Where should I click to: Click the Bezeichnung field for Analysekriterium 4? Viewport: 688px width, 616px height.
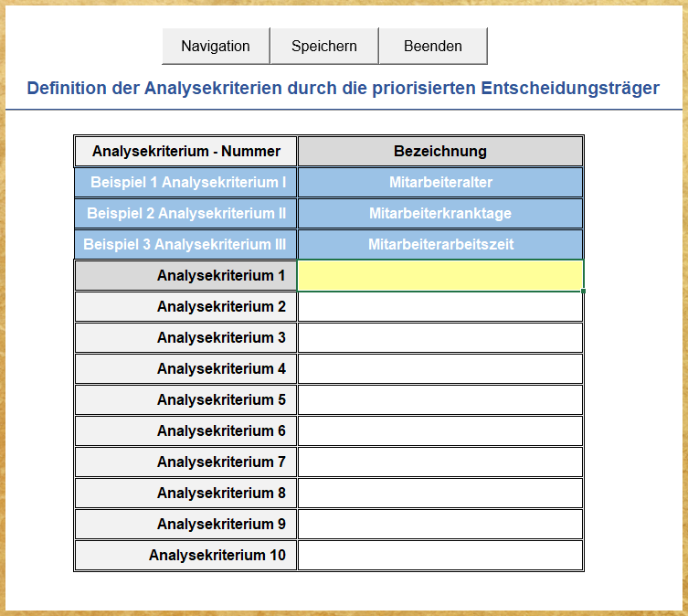pos(439,368)
